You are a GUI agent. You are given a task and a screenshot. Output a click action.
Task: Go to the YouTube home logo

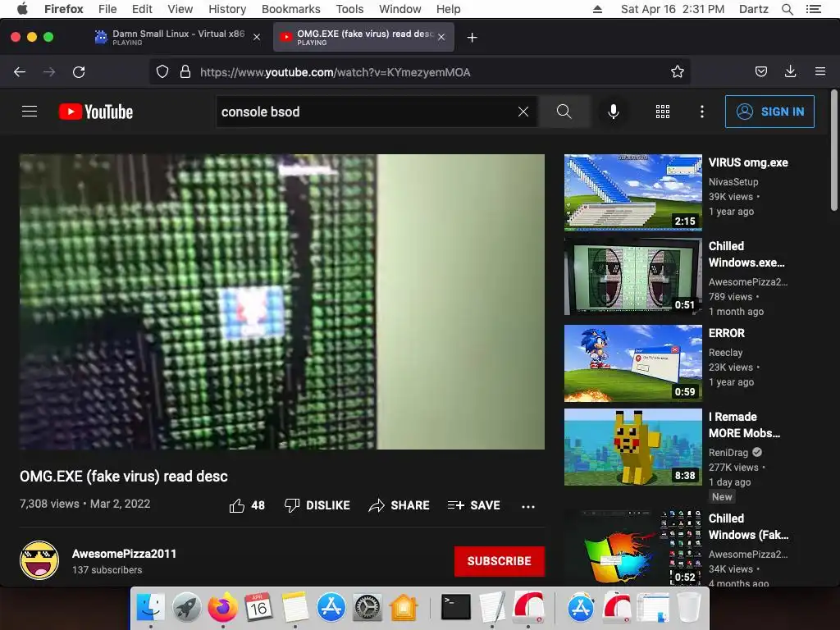[x=96, y=112]
